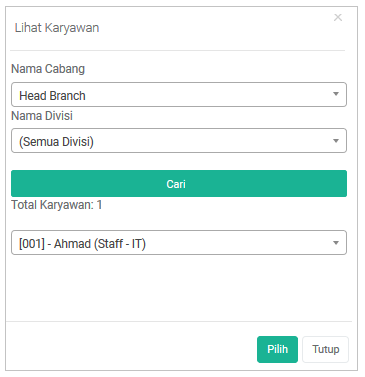Click the Total Karyawan: 1 text
Viewport: 365px width, 377px height.
(x=56, y=205)
